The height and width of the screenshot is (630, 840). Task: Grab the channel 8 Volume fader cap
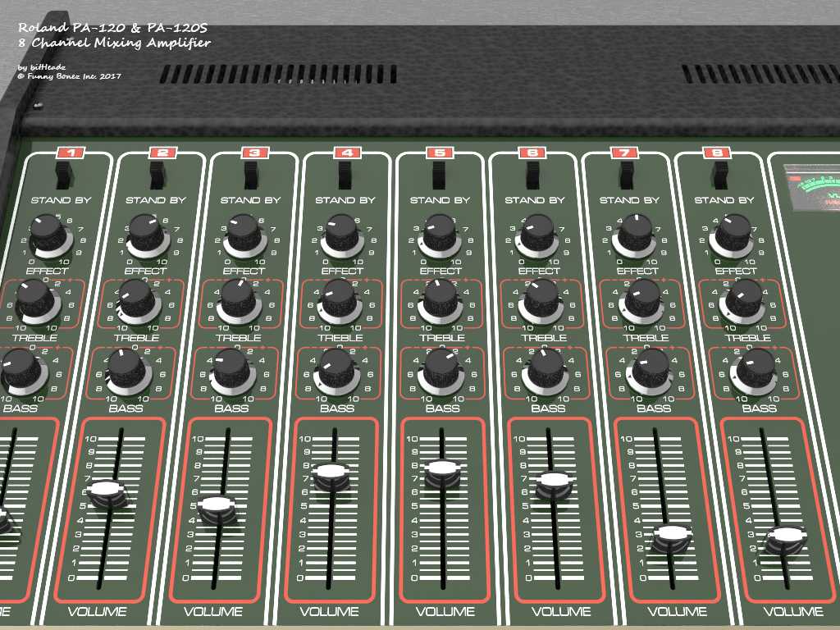click(x=787, y=540)
